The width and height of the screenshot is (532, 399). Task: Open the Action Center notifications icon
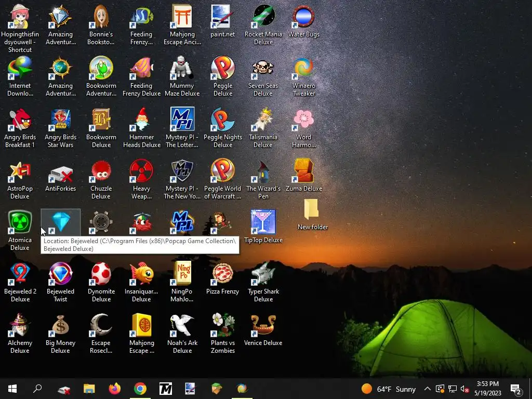[x=516, y=389]
